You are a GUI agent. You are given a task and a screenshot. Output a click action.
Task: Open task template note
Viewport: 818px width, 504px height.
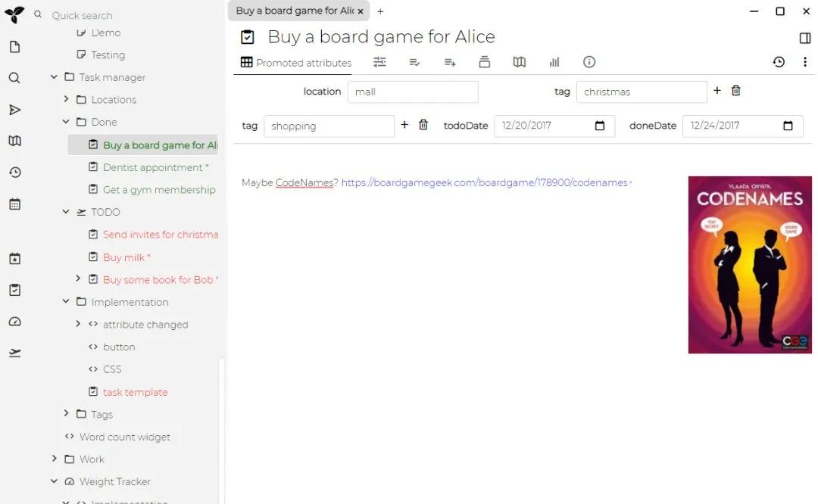coord(135,392)
